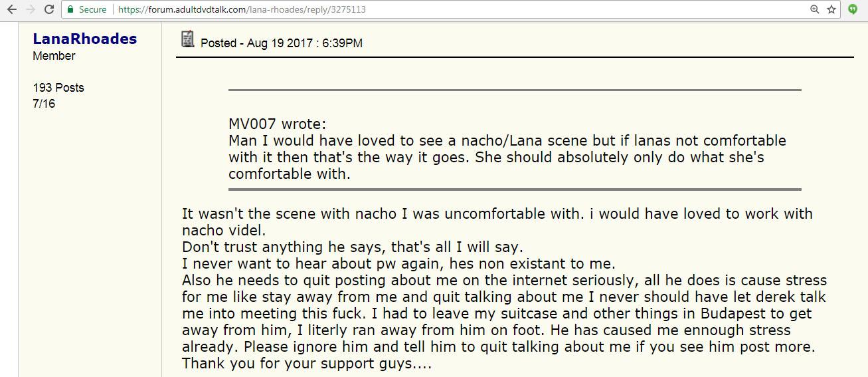Open the zoom magnifier in address bar
This screenshot has width=868, height=377.
click(814, 10)
